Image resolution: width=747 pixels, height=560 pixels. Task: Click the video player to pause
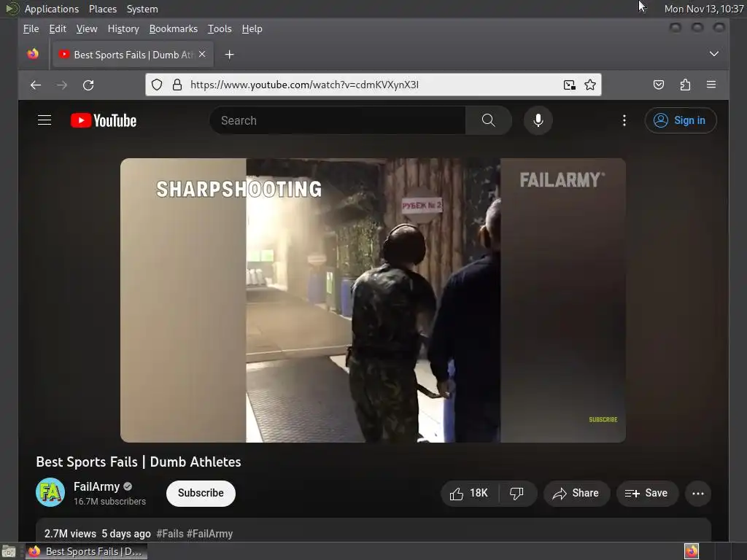pyautogui.click(x=373, y=300)
